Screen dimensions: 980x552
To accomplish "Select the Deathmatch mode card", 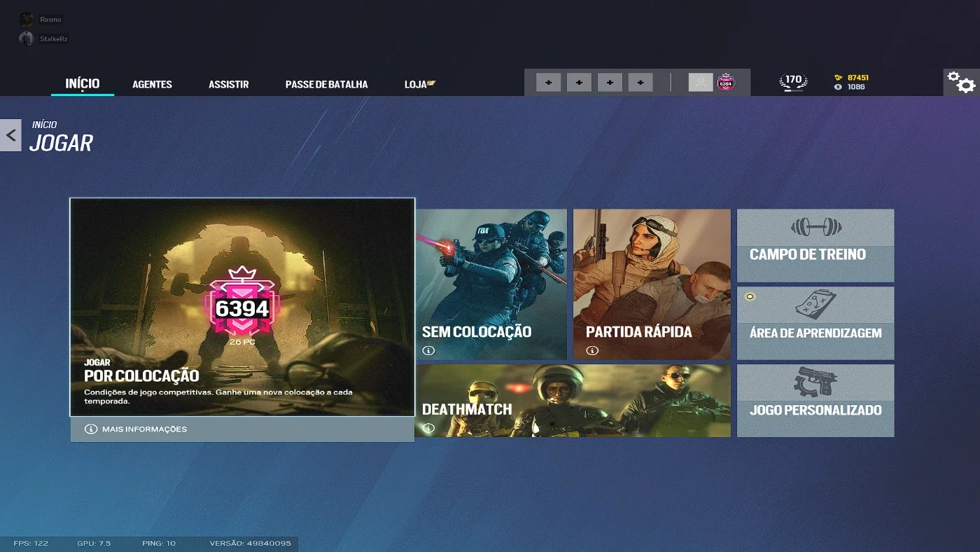I will tap(573, 401).
